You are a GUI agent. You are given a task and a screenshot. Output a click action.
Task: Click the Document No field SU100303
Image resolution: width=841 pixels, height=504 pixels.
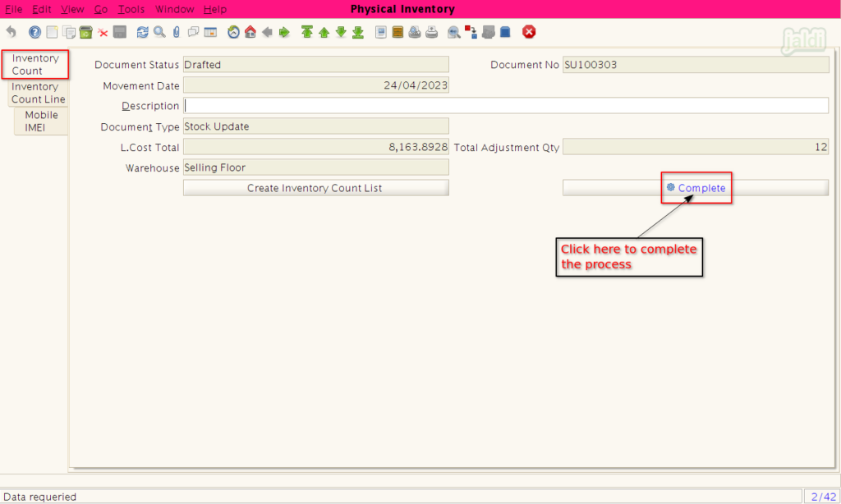[695, 64]
